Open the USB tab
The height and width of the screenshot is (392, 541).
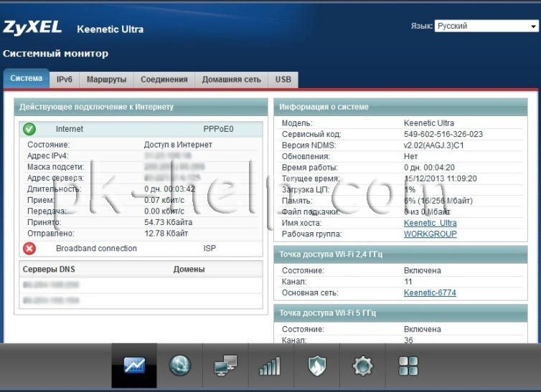point(283,80)
